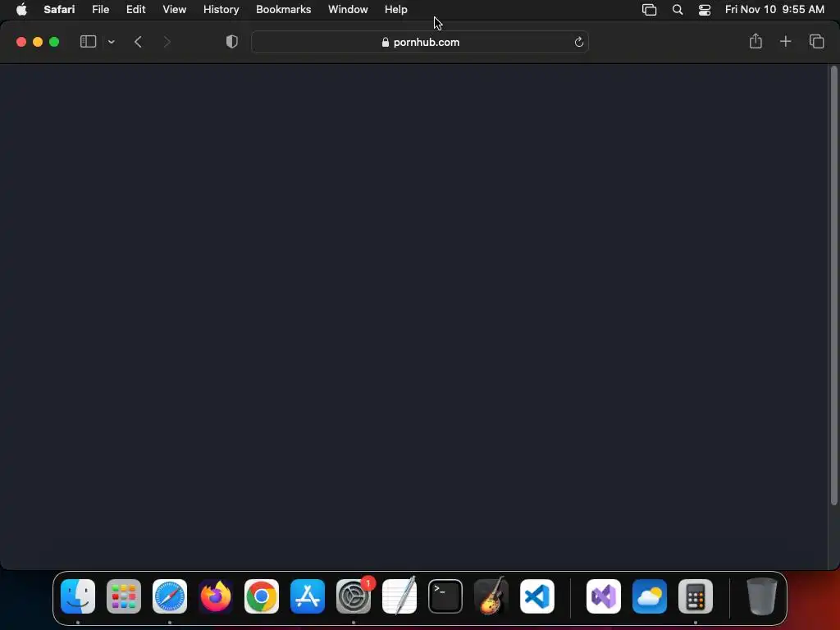Minimize the Safari window with the yellow button
The height and width of the screenshot is (630, 840).
tap(38, 42)
